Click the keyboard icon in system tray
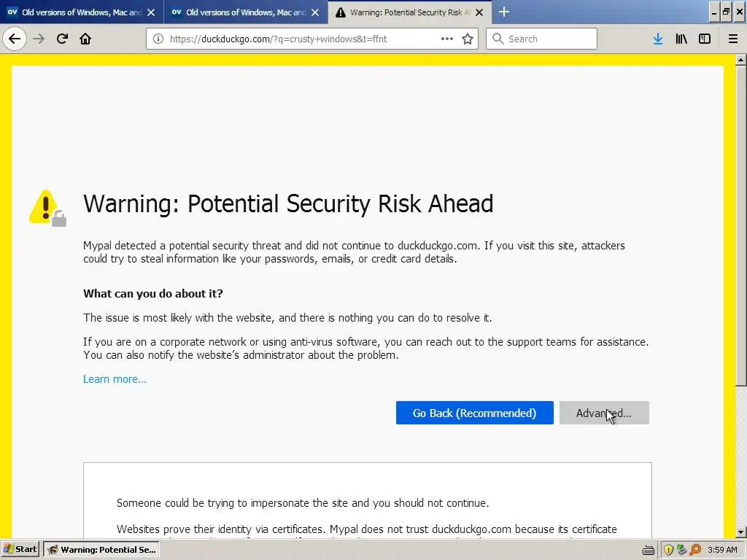 point(648,550)
